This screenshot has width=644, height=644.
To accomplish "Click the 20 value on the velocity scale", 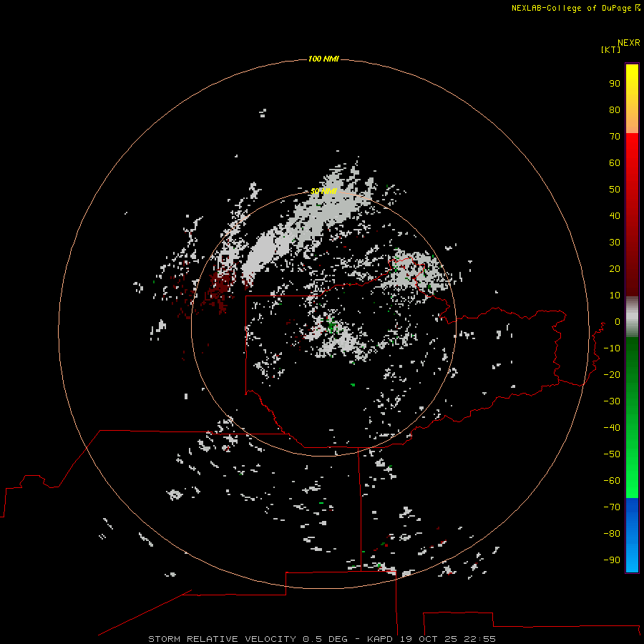I will (x=615, y=269).
